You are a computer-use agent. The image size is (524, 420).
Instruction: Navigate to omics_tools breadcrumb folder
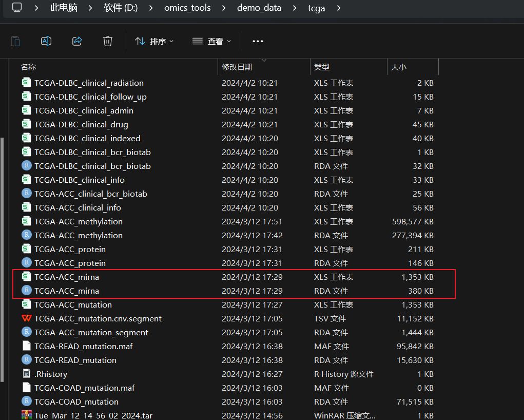click(x=187, y=8)
